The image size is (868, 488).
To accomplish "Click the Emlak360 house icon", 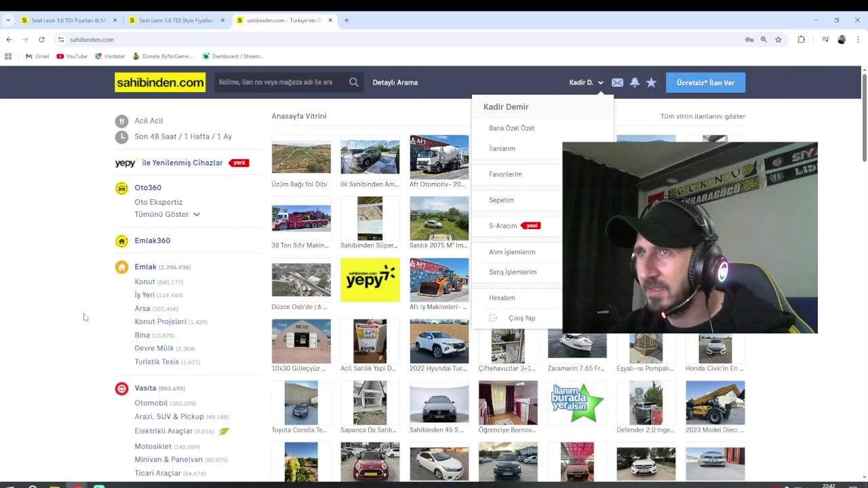I will (121, 241).
